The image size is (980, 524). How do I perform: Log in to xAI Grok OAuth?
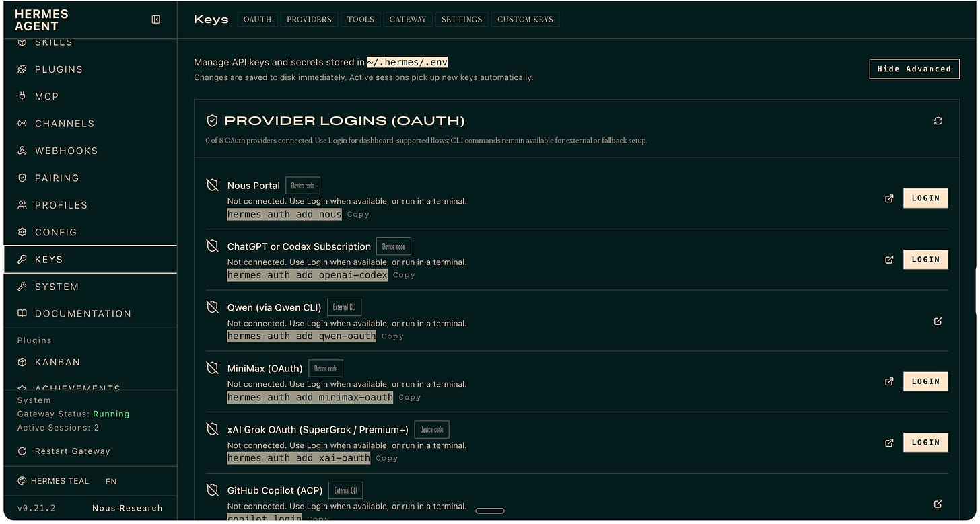coord(925,443)
